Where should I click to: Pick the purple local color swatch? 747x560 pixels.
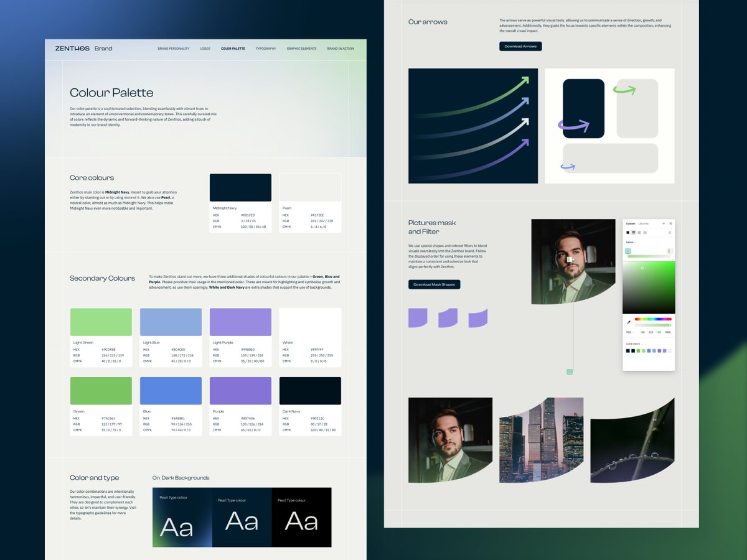pyautogui.click(x=659, y=351)
